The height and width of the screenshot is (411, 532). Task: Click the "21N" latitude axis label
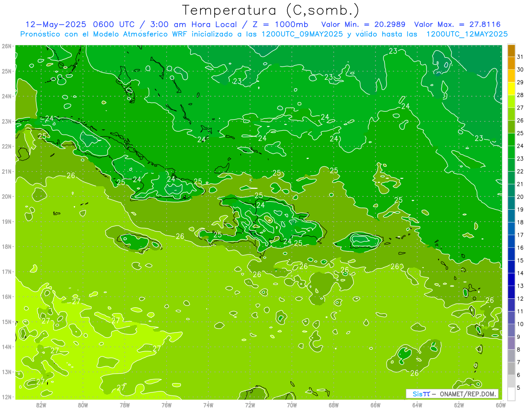pyautogui.click(x=6, y=171)
